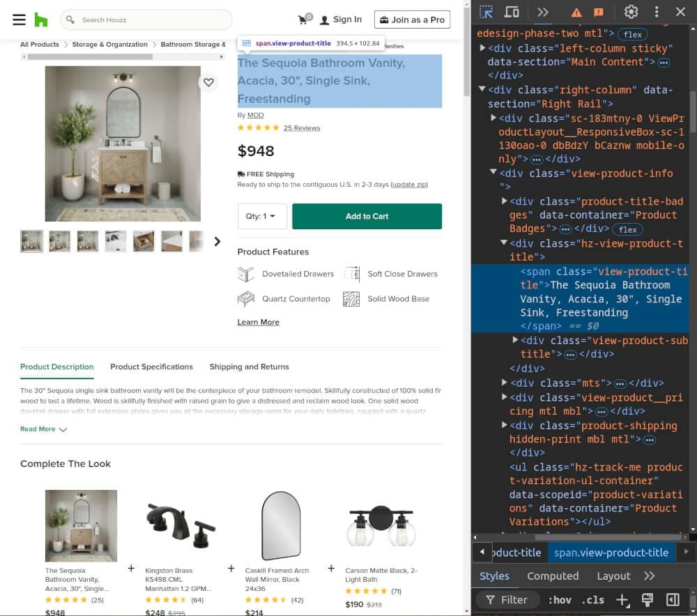Open DevTools customize three-dot menu
Image resolution: width=697 pixels, height=616 pixels.
656,12
